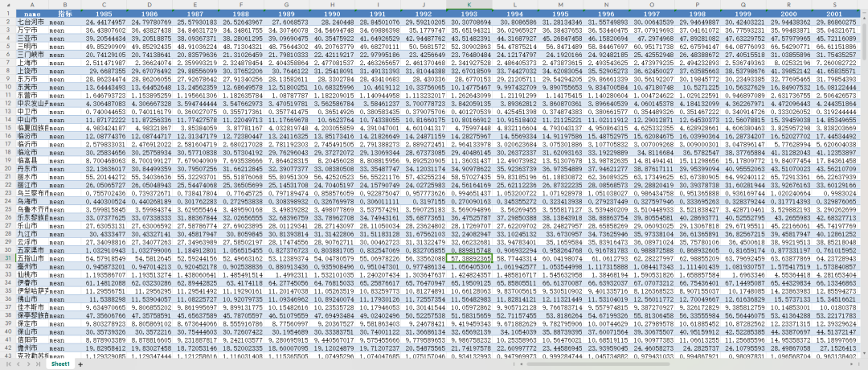Image resolution: width=868 pixels, height=370 pixels.
Task: Select the '佛山市' cell
Action: (x=32, y=298)
